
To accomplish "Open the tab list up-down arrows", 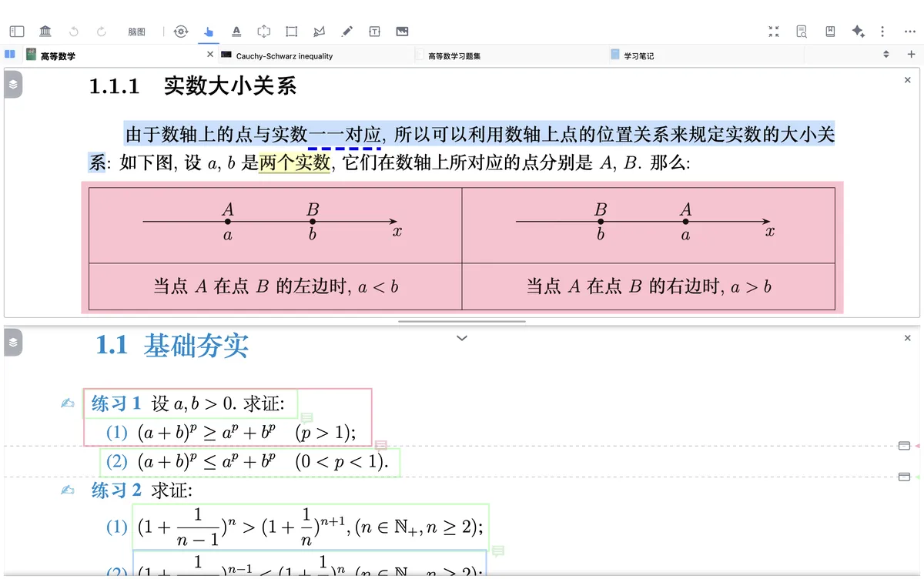I will (x=886, y=55).
